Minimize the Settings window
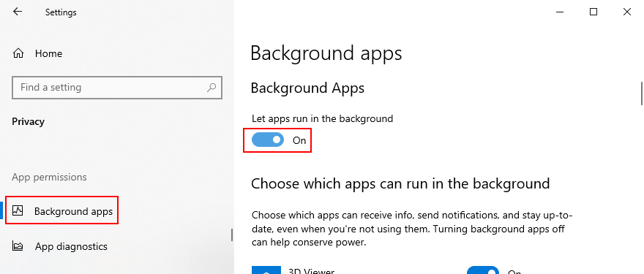644x274 pixels. 559,12
